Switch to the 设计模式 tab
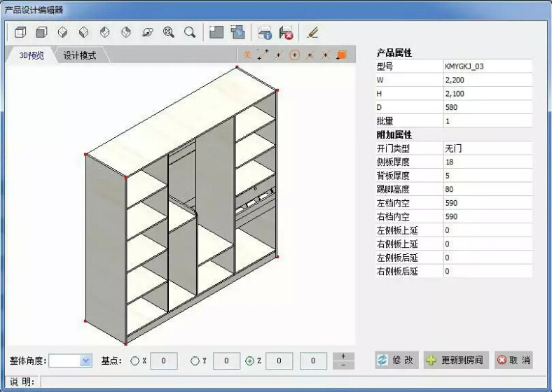The image size is (552, 392). coord(80,55)
